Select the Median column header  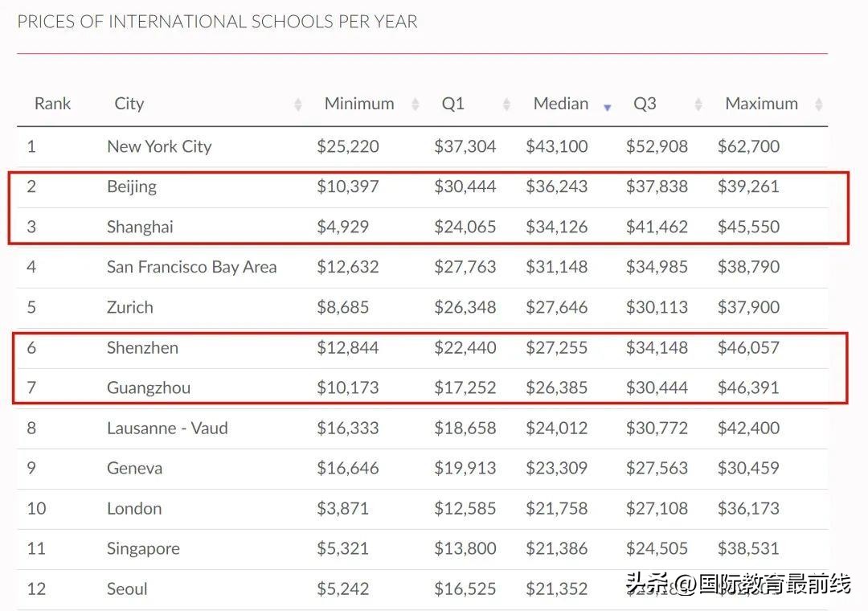[x=560, y=104]
